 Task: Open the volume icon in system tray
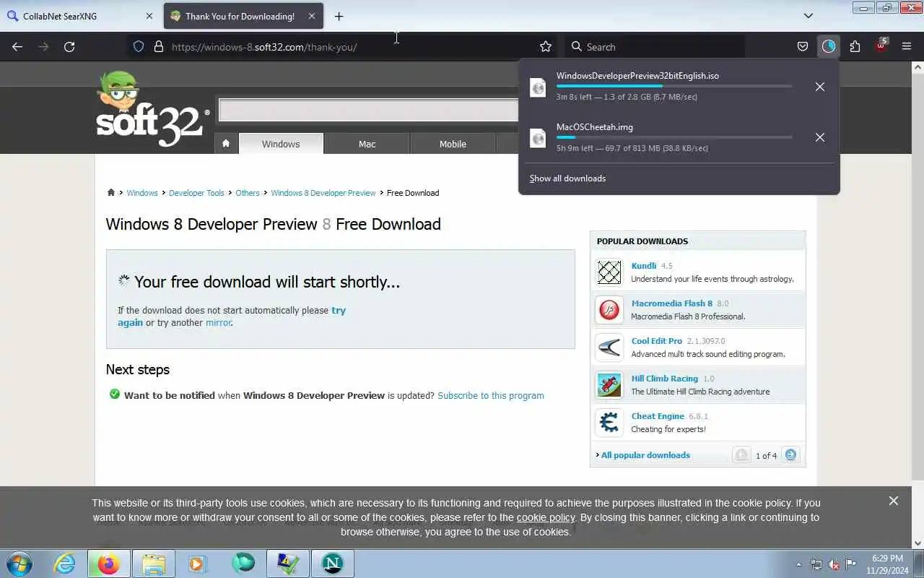point(834,564)
